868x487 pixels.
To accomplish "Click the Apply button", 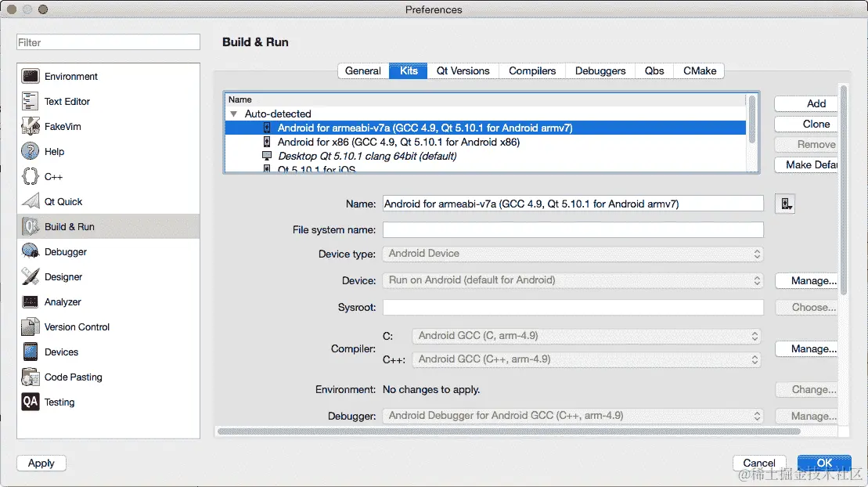I will [41, 464].
